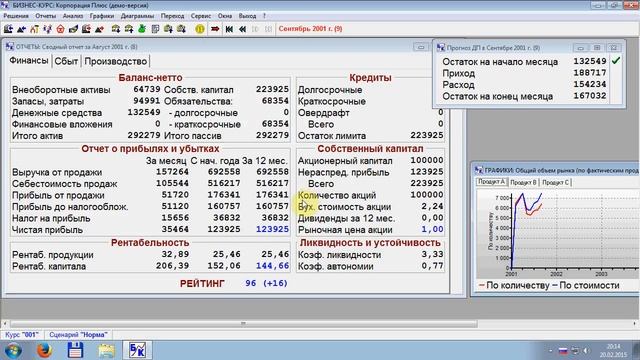
Task: Click the Коэф. автономии value 0,77
Action: pos(432,266)
